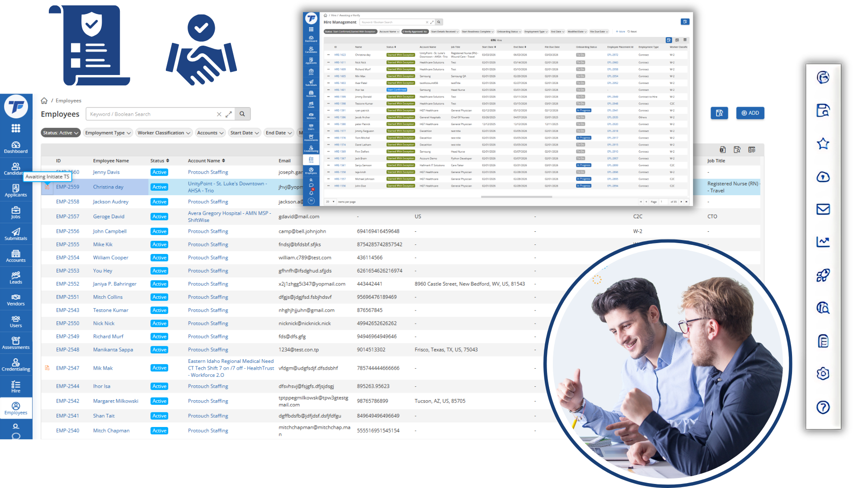Click the star favorites icon
868x488 pixels.
(823, 144)
